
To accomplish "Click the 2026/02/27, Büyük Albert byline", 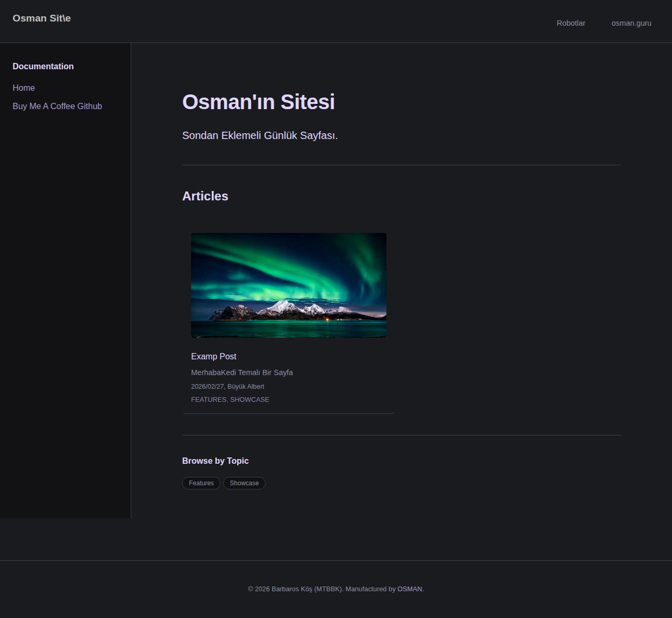I will click(227, 387).
